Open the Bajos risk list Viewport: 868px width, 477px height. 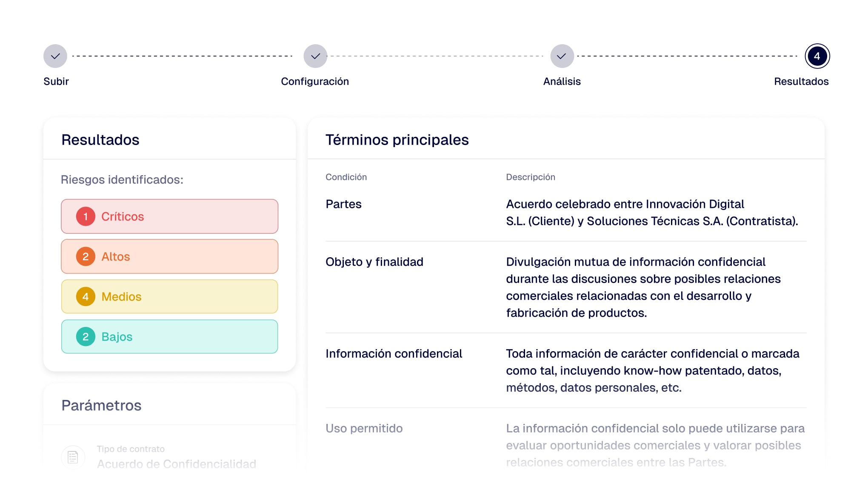click(169, 336)
